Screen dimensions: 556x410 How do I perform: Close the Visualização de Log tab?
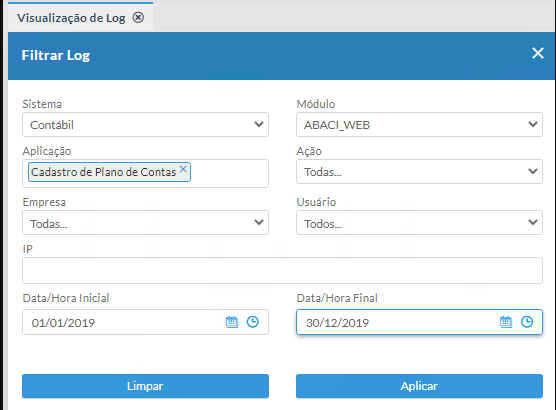point(138,17)
